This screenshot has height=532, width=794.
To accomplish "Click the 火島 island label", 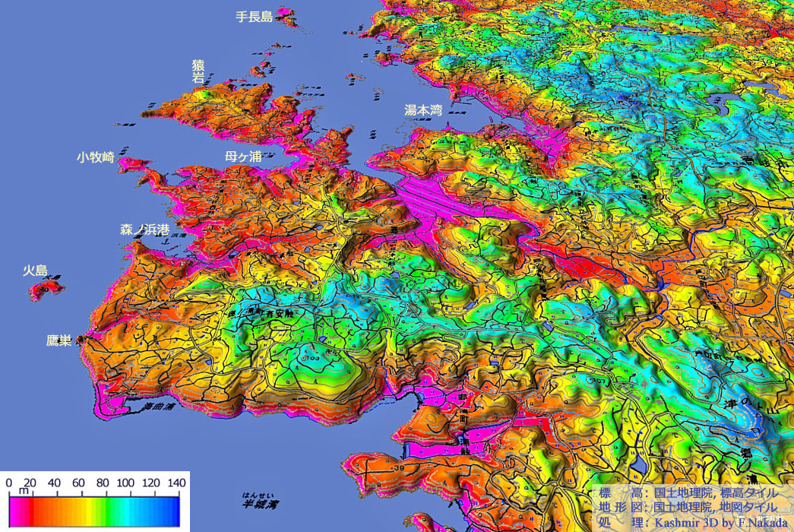I will point(35,271).
